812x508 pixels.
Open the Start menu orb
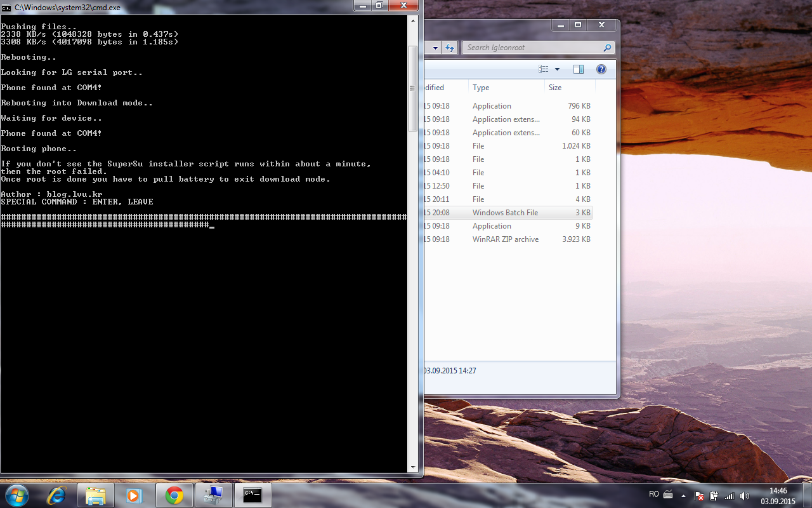[x=16, y=495]
